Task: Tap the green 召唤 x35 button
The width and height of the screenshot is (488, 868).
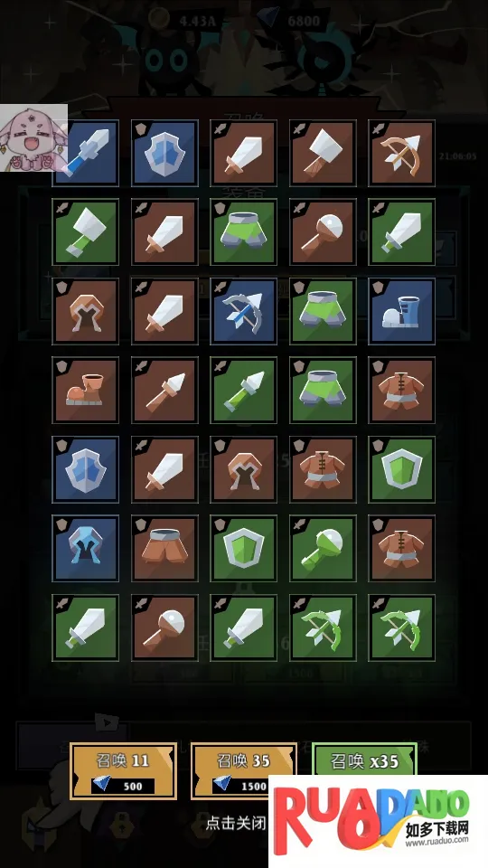Action: [364, 760]
